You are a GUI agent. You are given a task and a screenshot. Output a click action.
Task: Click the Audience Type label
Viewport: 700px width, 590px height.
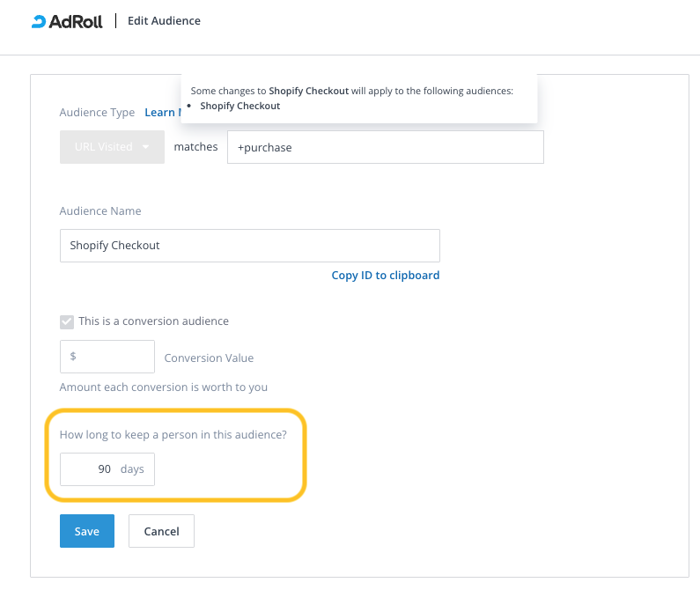pyautogui.click(x=97, y=113)
